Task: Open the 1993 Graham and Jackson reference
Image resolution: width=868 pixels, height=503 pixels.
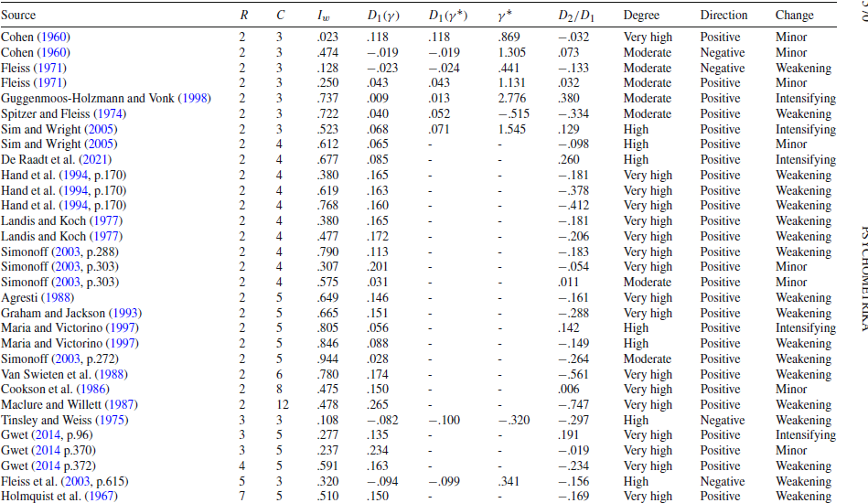Action: [x=125, y=313]
